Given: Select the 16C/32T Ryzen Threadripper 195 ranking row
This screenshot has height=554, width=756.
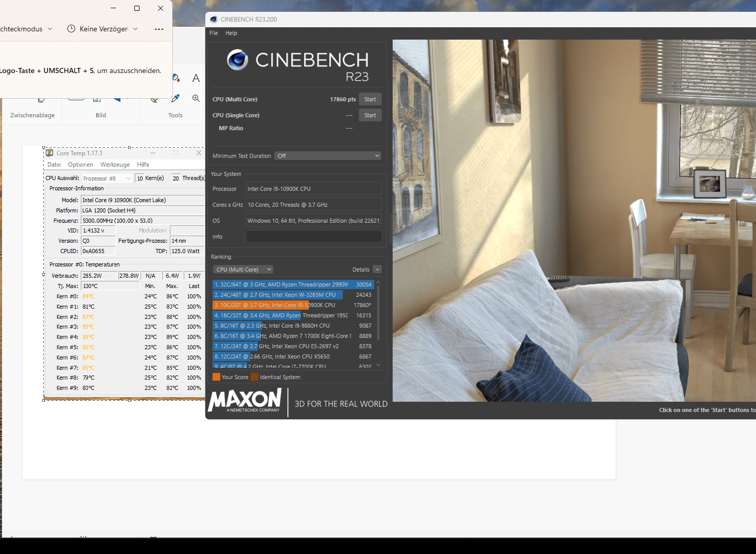Looking at the screenshot, I should (x=293, y=315).
